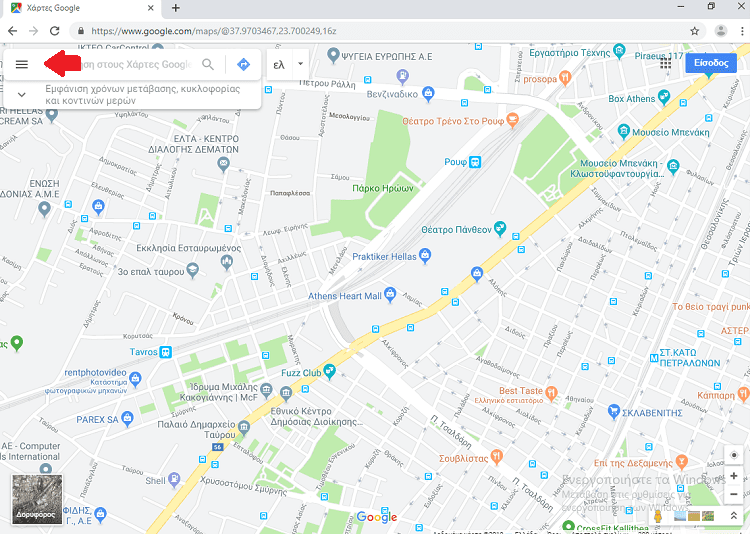Viewport: 750px width, 534px height.
Task: Click the Επί της Δεξαμενής restaurant pin
Action: pyautogui.click(x=682, y=462)
